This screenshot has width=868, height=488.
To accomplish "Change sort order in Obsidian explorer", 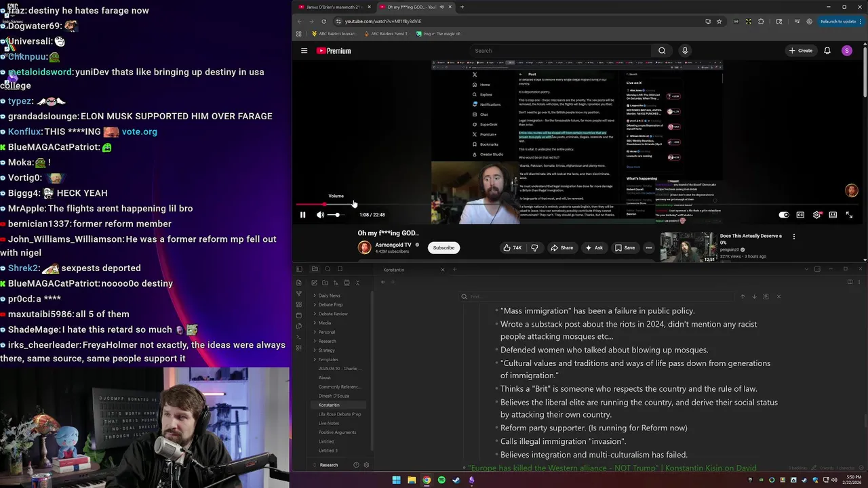I will 336,283.
